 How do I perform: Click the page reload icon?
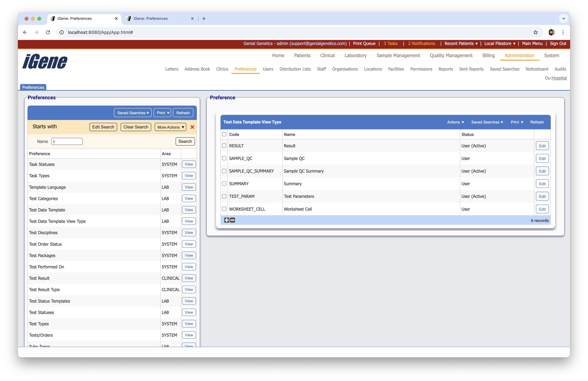(48, 32)
